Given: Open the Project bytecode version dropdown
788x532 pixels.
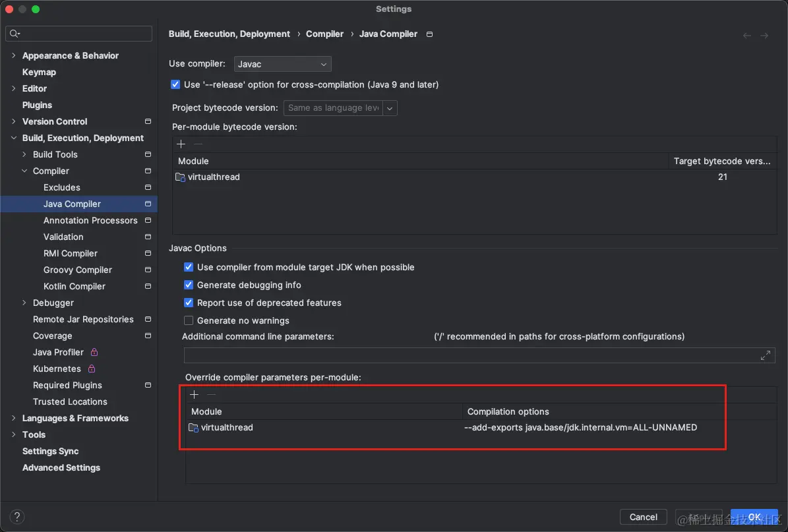Looking at the screenshot, I should [389, 107].
